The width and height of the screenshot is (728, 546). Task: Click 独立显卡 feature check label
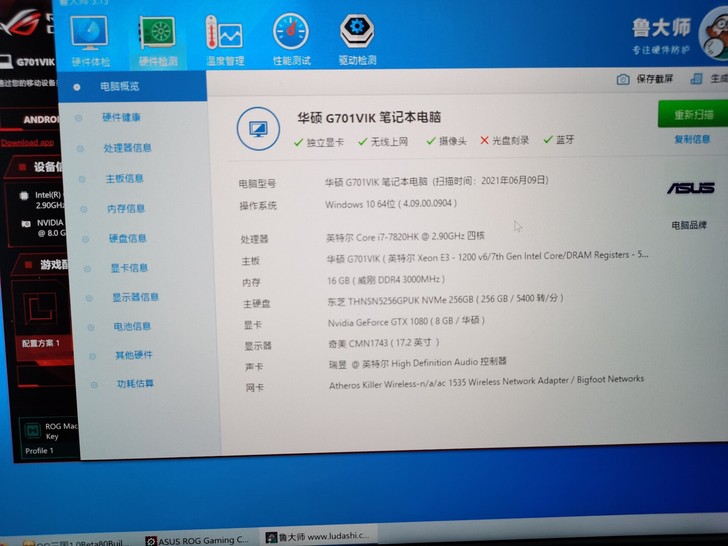[325, 143]
